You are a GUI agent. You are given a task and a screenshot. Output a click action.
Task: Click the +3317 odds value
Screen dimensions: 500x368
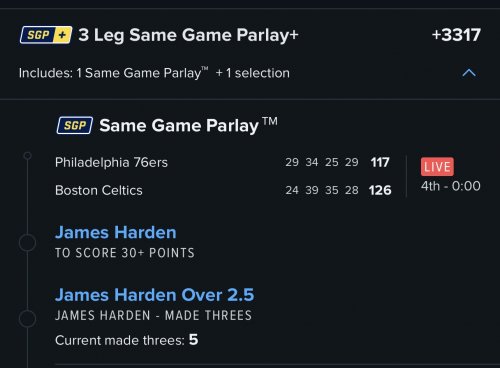[456, 35]
